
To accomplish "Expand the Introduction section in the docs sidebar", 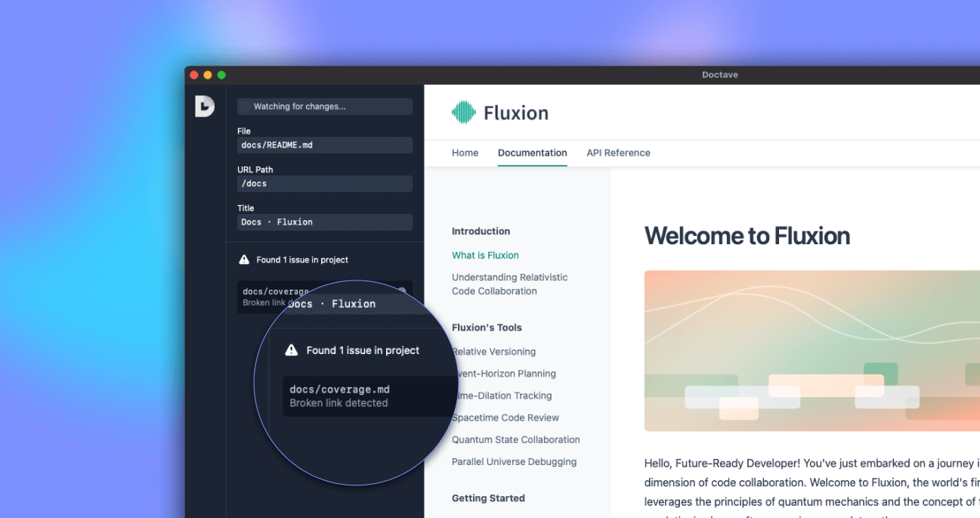I will pos(481,231).
